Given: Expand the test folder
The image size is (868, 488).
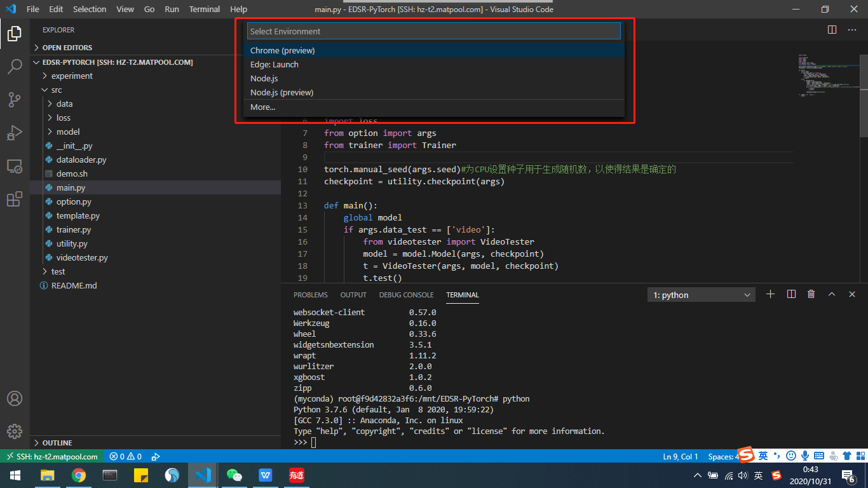Looking at the screenshot, I should tap(155, 271).
